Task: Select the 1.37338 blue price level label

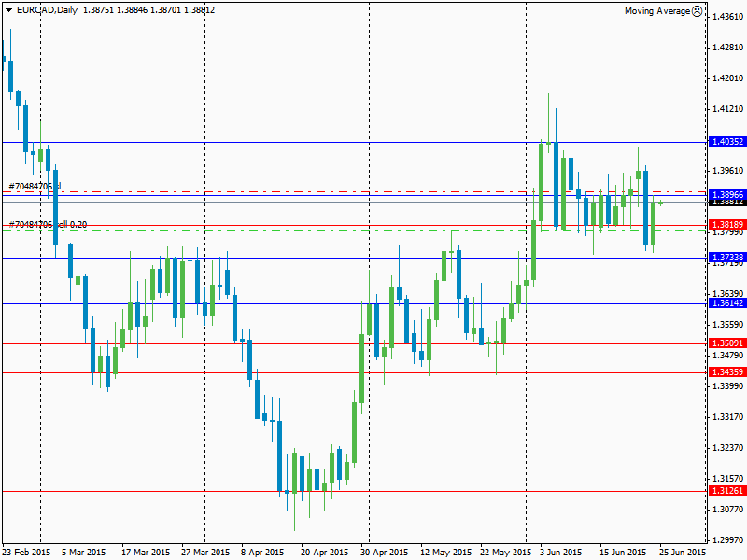Action: point(727,258)
